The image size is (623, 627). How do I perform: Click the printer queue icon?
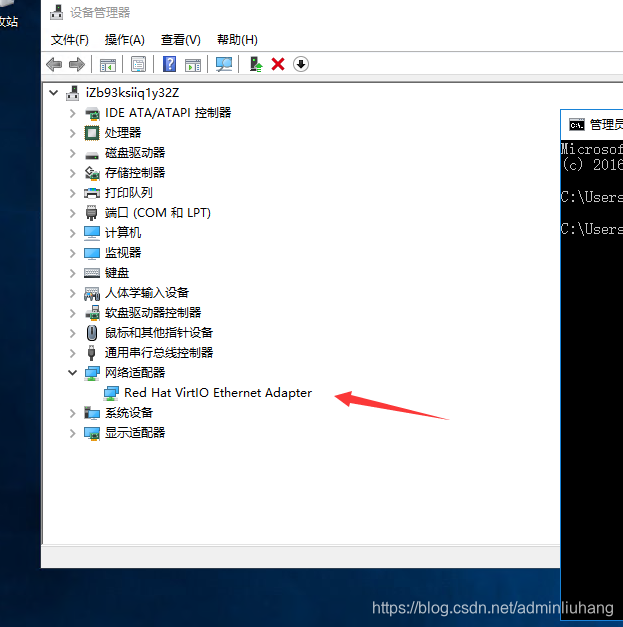pos(92,193)
